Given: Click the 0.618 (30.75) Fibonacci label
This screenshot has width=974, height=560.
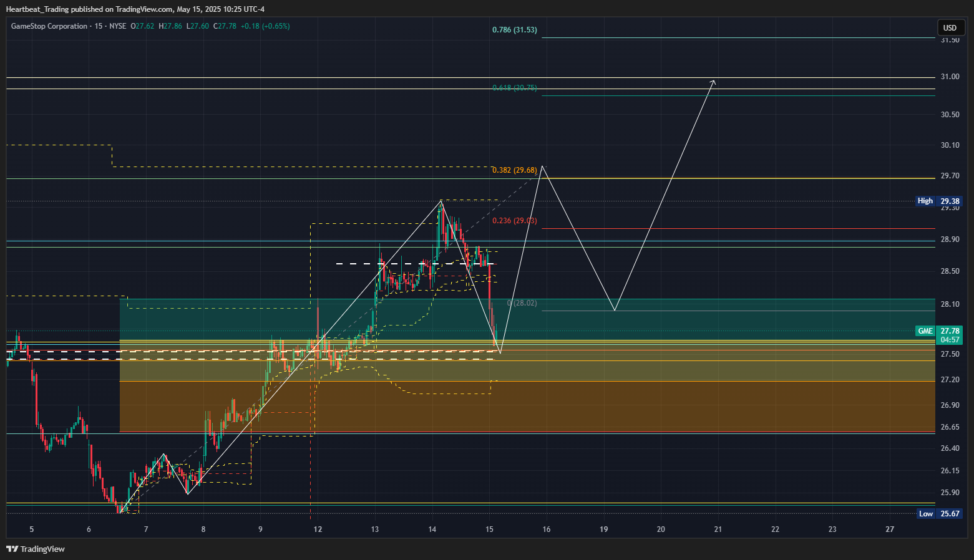Looking at the screenshot, I should [x=514, y=88].
